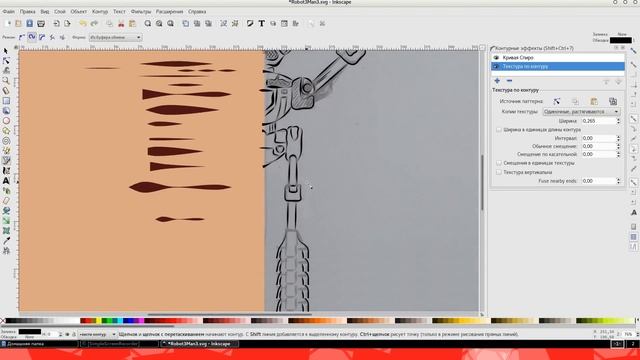Click the Duplicate object icon
Viewport: 640px width, 360px height.
[x=185, y=24]
